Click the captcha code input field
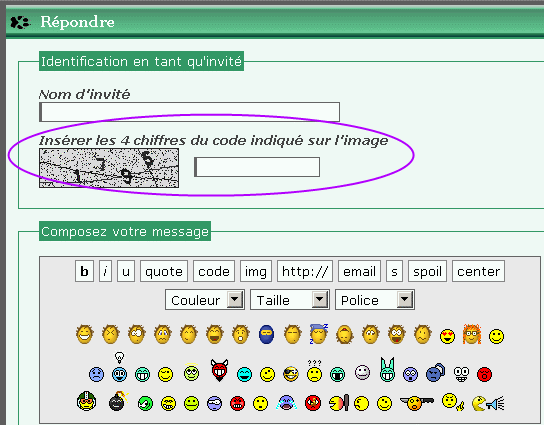544x425 pixels. [257, 167]
